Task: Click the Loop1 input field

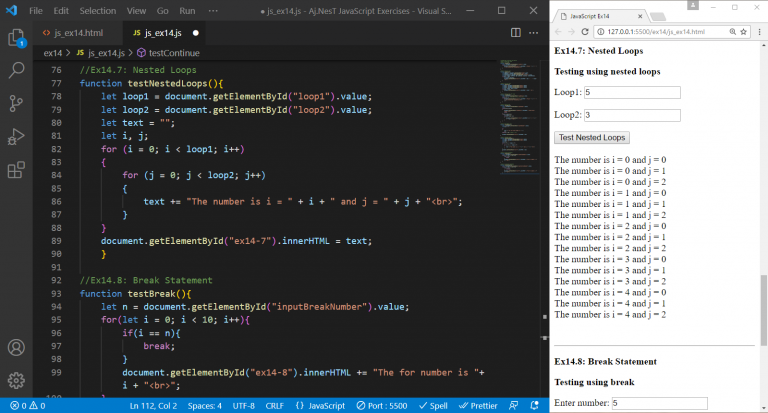Action: (x=632, y=92)
